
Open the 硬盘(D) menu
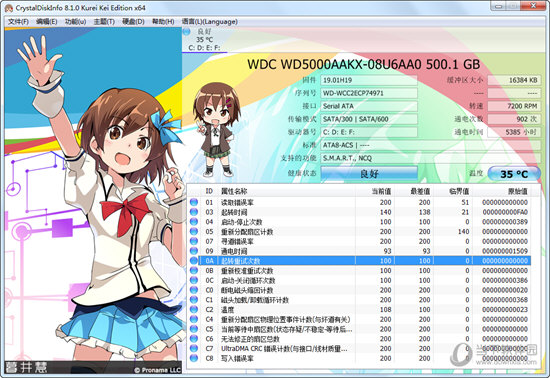tap(133, 22)
